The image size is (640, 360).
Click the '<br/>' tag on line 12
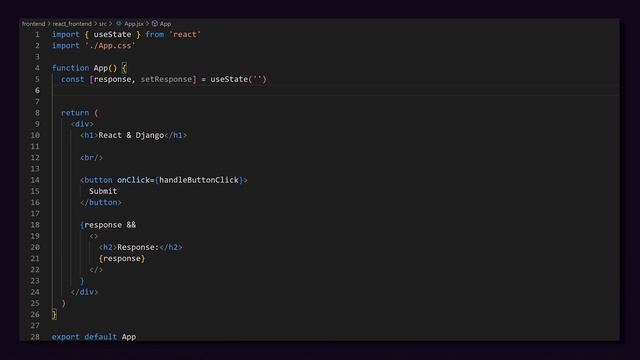(x=91, y=158)
